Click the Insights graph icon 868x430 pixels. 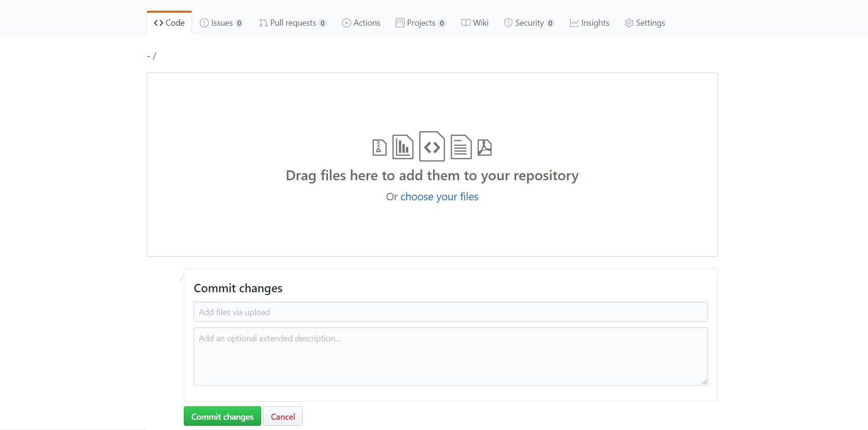tap(574, 22)
